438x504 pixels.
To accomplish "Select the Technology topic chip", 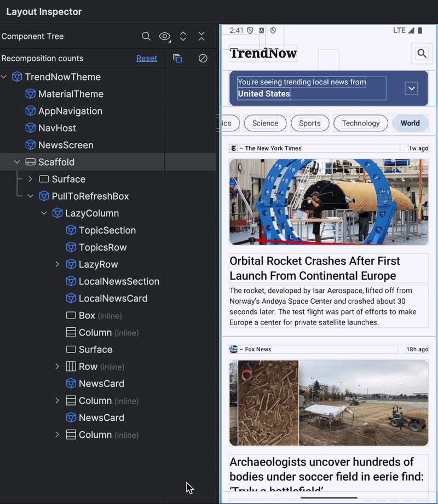I will click(x=360, y=123).
